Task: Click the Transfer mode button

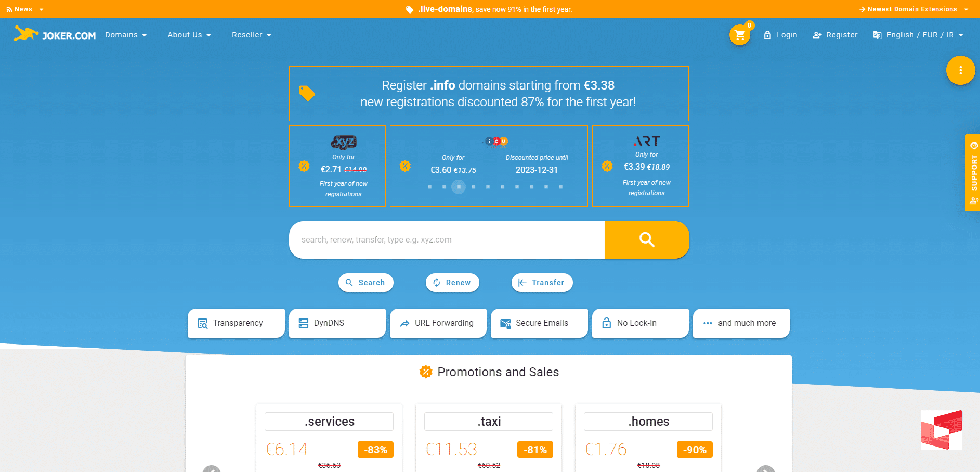Action: point(542,283)
